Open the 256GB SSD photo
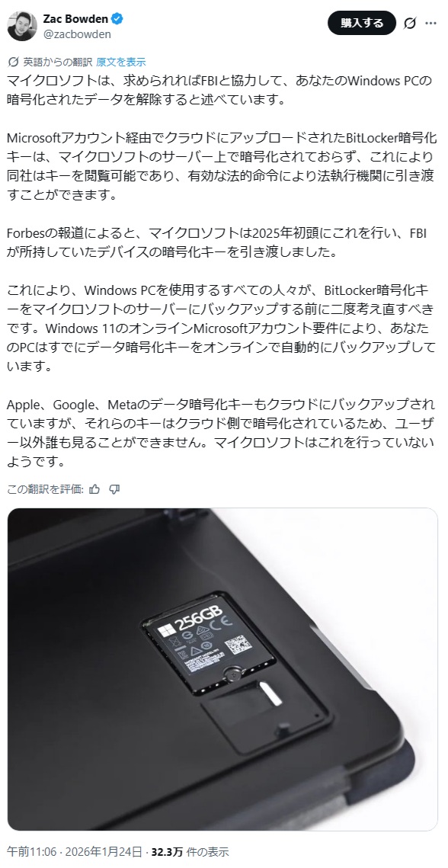Screen dimensions: 448x868 [222, 668]
